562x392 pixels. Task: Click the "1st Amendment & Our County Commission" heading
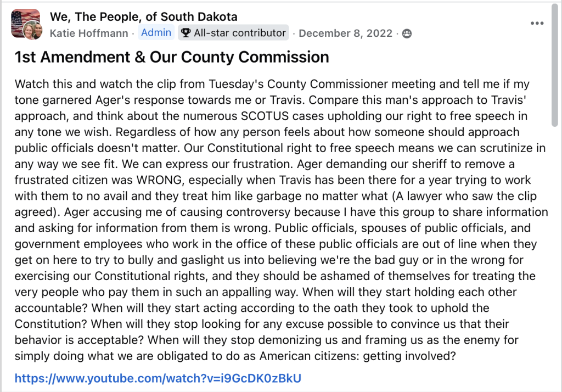[x=172, y=57]
